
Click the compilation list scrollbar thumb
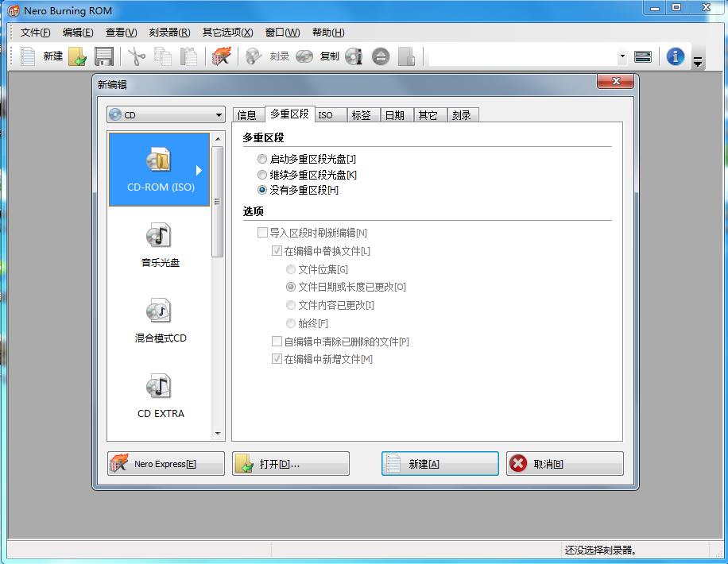click(x=217, y=202)
